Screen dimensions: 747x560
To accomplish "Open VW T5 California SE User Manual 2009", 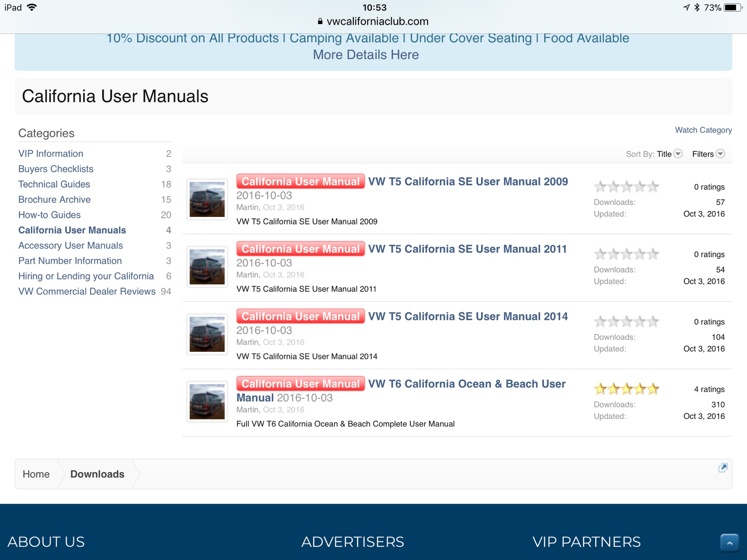I will pos(468,181).
